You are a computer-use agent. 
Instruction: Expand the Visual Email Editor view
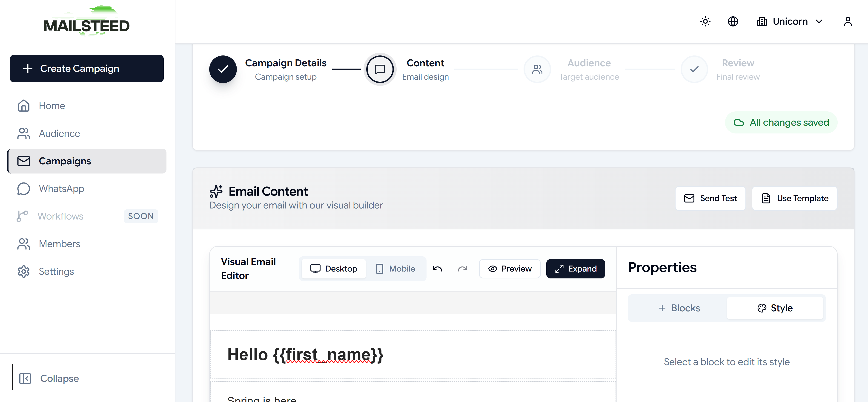tap(575, 269)
